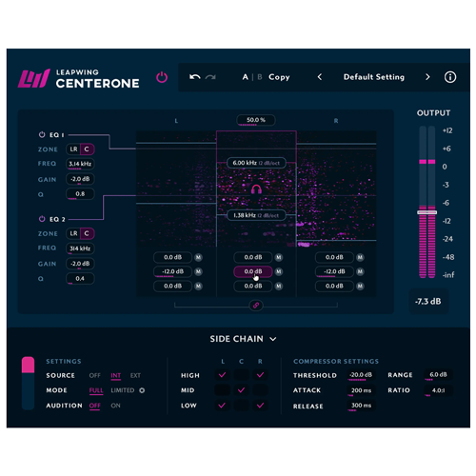The height and width of the screenshot is (476, 476).
Task: Switch EQ 1 zone to LR
Action: (73, 149)
